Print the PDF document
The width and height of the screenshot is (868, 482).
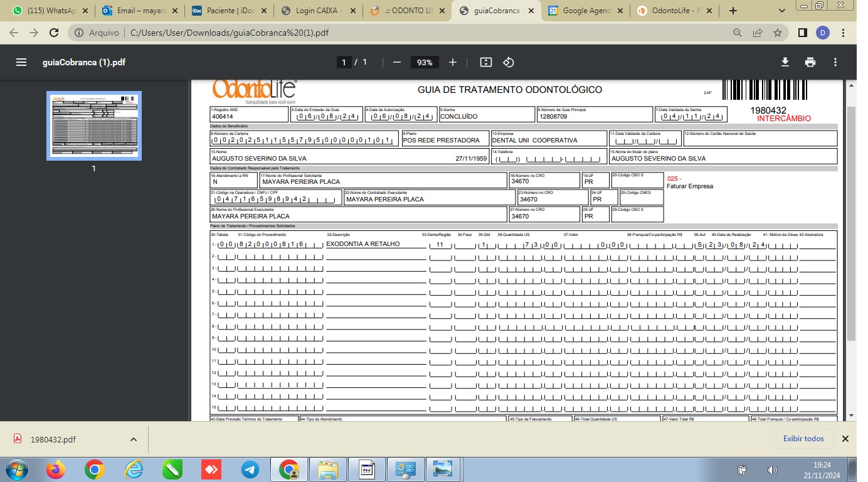click(x=810, y=62)
